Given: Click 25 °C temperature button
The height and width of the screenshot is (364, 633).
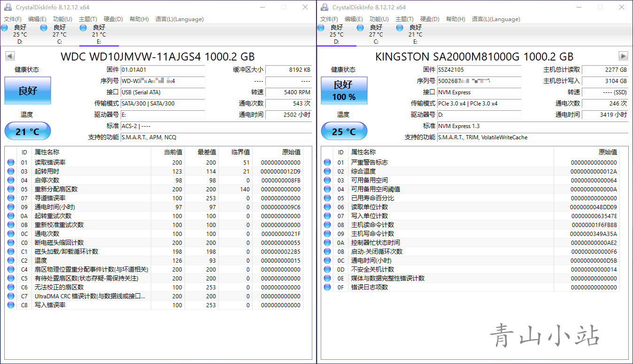Looking at the screenshot, I should (344, 131).
